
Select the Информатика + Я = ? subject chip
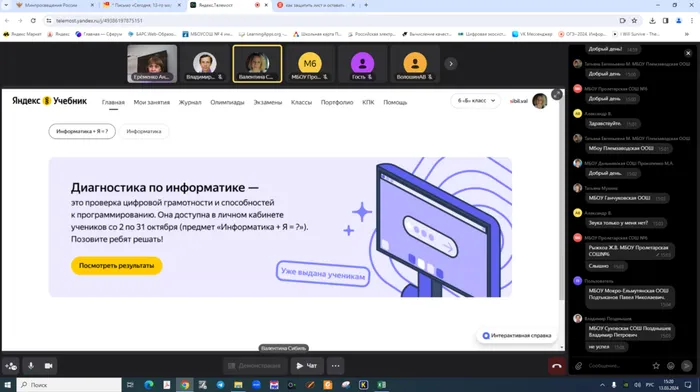click(x=82, y=131)
